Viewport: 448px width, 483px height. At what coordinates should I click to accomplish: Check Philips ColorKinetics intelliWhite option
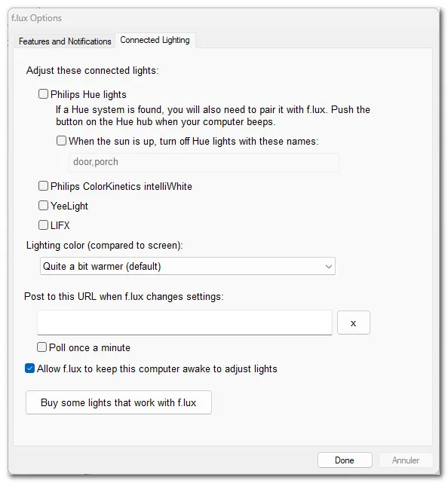coord(43,186)
